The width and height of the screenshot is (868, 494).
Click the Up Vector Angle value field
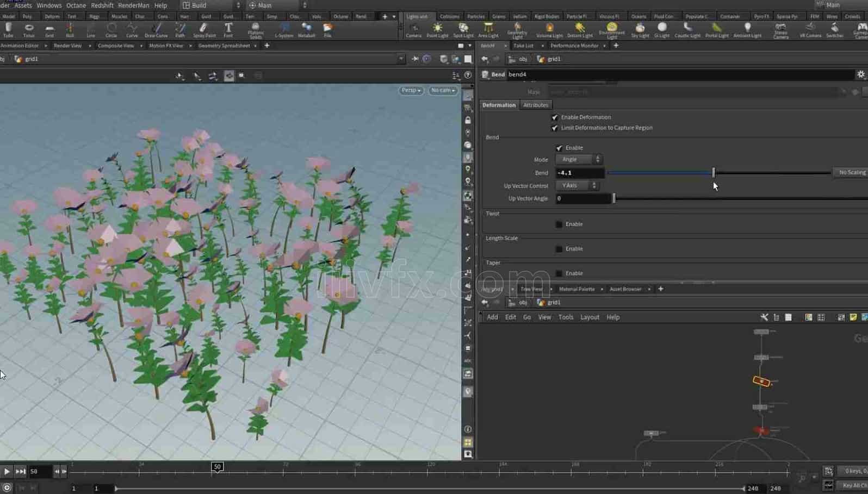tap(583, 198)
